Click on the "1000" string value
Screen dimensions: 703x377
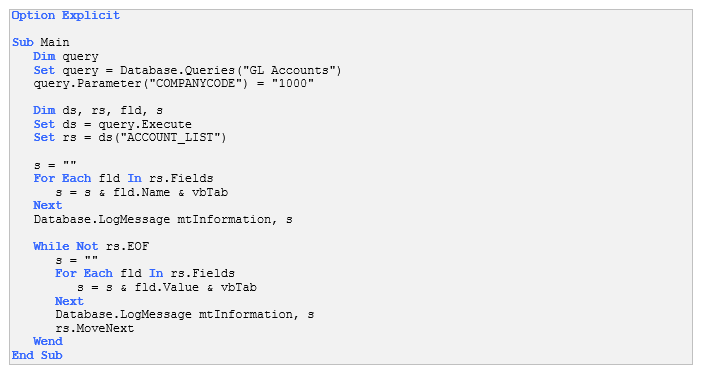click(x=293, y=83)
